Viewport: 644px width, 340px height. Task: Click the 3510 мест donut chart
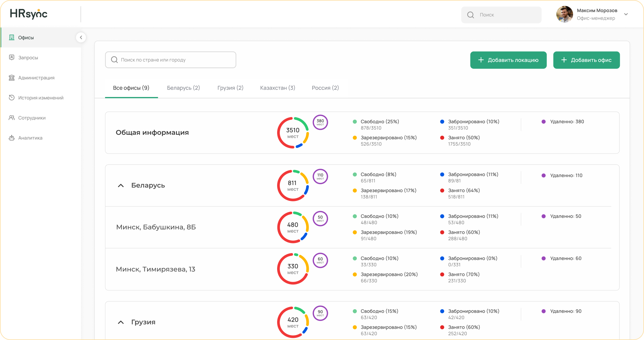coord(293,133)
